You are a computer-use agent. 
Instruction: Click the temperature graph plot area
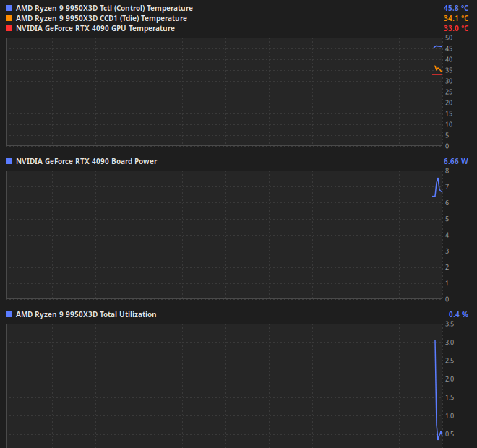click(x=224, y=92)
